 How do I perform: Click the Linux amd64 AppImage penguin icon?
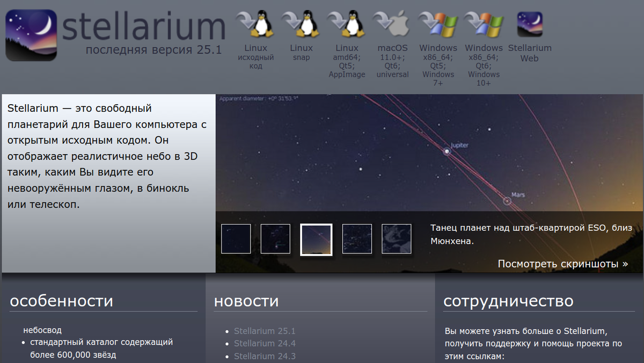click(x=347, y=24)
